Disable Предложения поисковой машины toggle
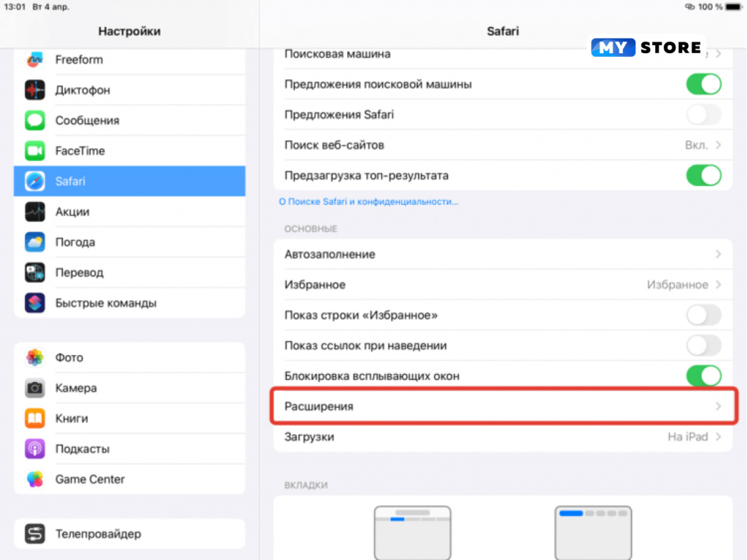The height and width of the screenshot is (560, 747). point(703,84)
